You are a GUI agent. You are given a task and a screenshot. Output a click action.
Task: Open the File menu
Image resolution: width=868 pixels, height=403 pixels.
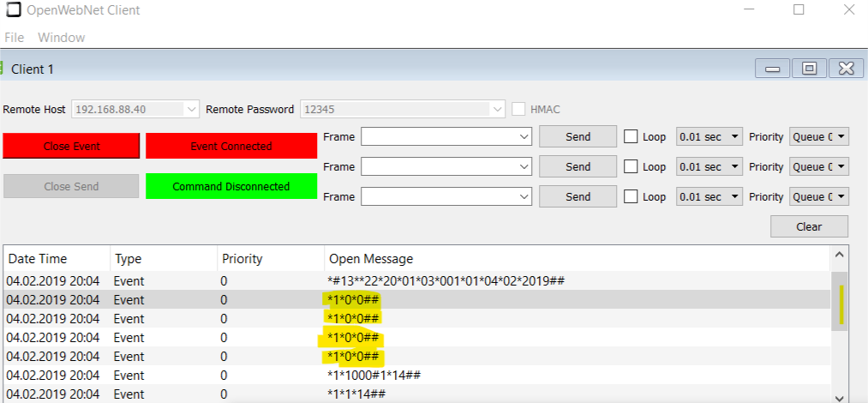[14, 38]
